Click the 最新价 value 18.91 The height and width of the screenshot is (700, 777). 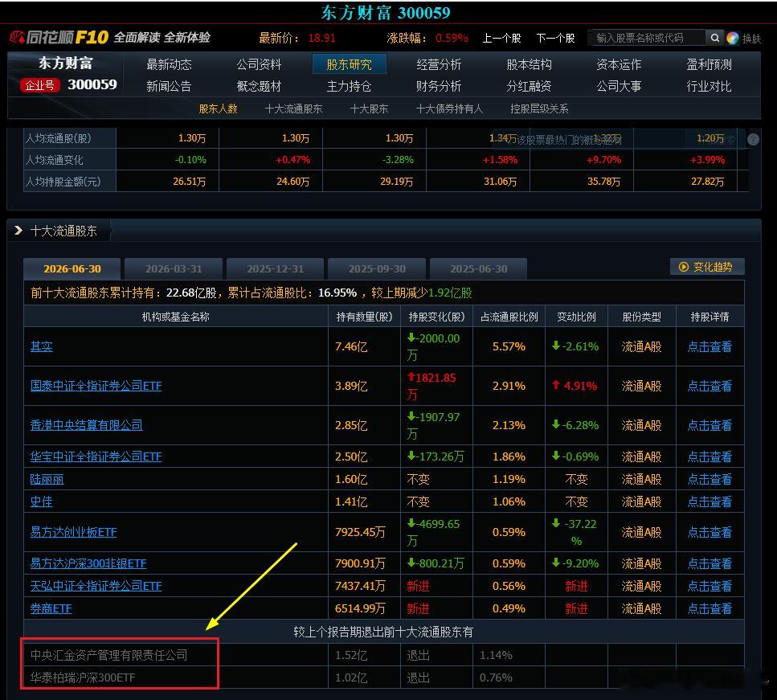coord(321,38)
